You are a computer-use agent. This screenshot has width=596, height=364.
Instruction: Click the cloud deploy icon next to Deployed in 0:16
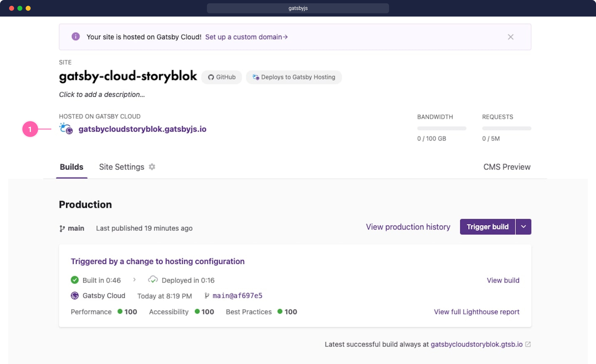[153, 280]
